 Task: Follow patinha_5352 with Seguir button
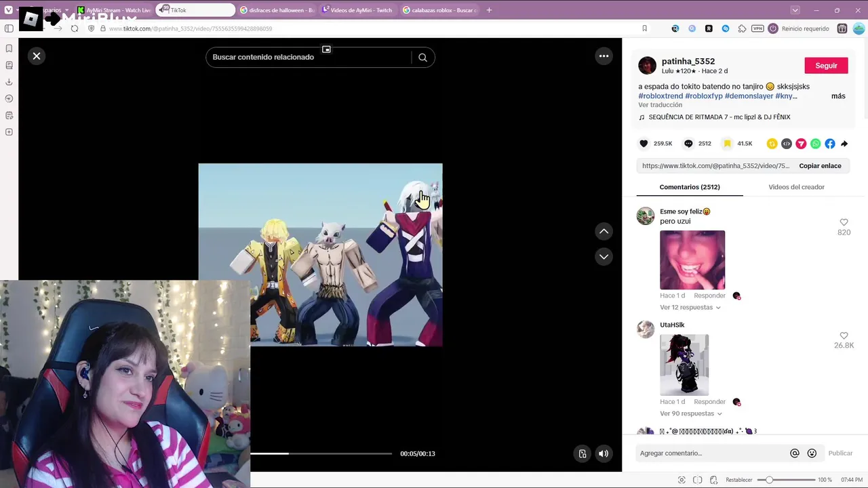coord(826,66)
